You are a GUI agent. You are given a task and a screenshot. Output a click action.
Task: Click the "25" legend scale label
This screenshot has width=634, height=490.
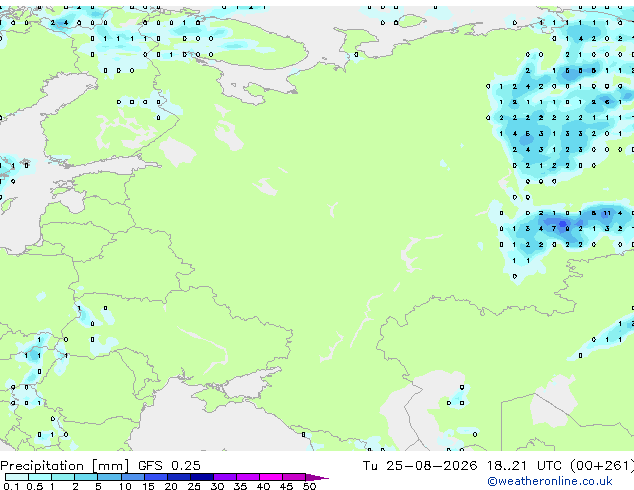[194, 486]
